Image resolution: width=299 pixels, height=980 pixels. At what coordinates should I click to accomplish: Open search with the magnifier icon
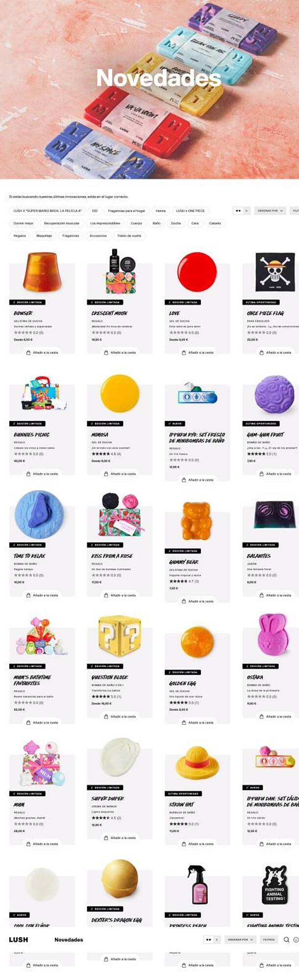(x=286, y=939)
